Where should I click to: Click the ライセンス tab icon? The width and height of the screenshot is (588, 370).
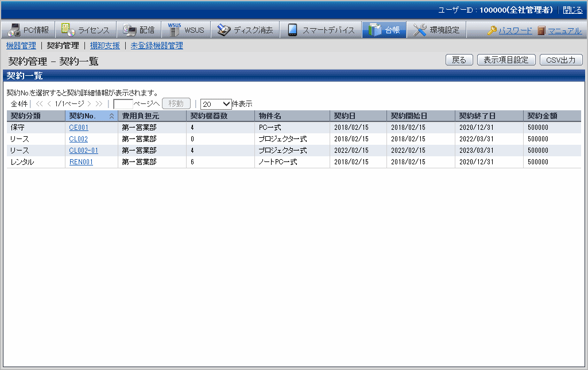[68, 30]
